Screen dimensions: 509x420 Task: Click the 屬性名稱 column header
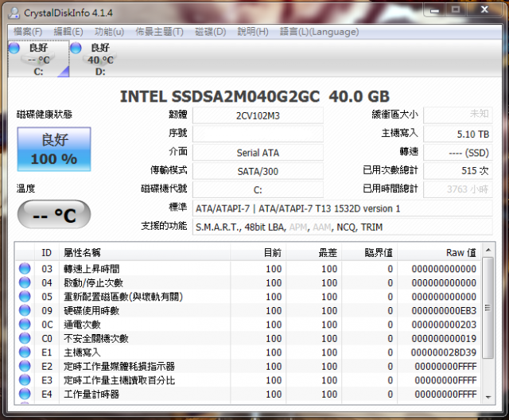click(145, 252)
